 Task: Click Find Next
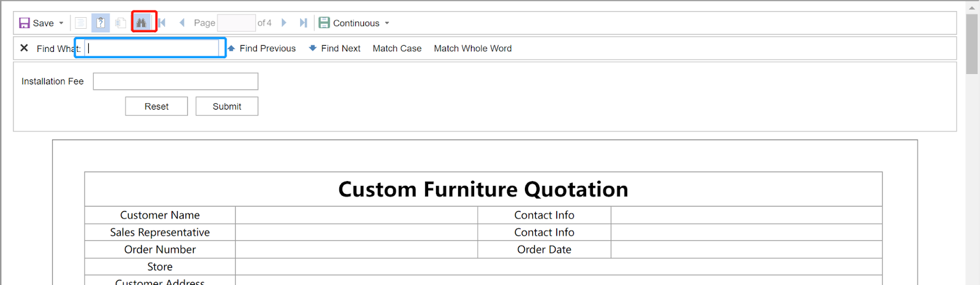click(x=335, y=48)
